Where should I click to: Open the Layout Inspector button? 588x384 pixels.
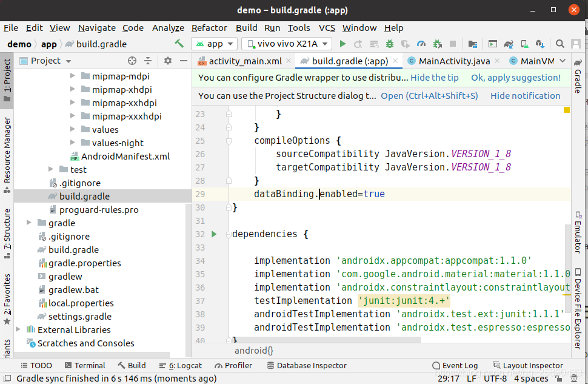click(x=527, y=365)
